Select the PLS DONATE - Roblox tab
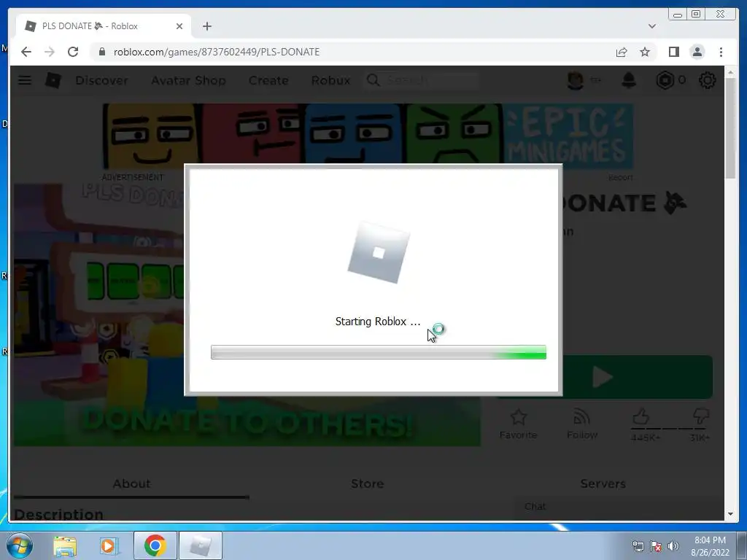This screenshot has height=560, width=747. coord(104,26)
